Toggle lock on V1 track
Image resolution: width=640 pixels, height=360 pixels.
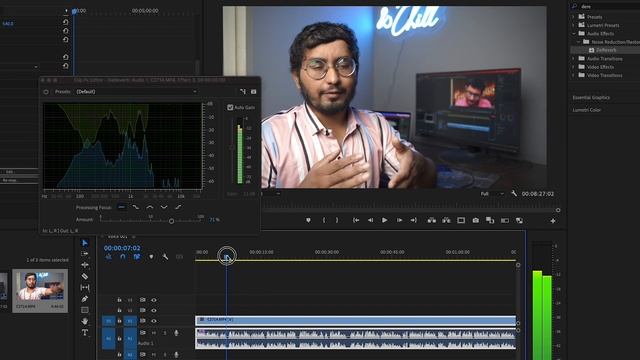pyautogui.click(x=119, y=321)
